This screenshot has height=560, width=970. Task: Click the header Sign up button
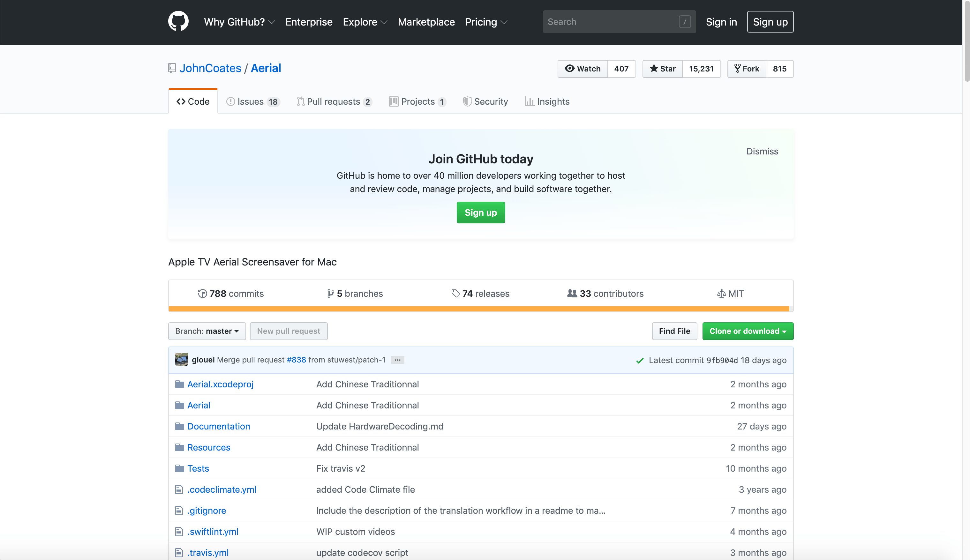coord(770,22)
